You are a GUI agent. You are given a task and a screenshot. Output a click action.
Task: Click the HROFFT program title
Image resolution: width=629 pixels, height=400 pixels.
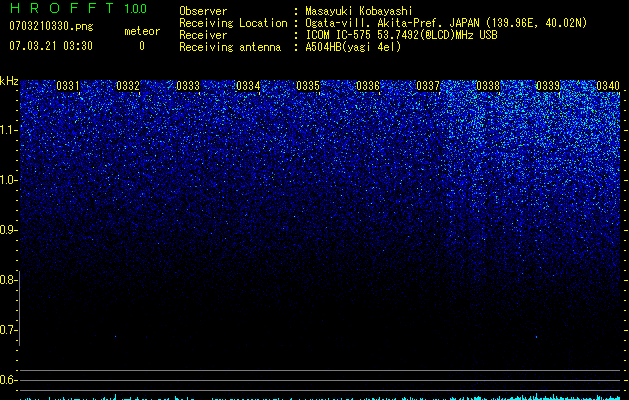coord(62,8)
